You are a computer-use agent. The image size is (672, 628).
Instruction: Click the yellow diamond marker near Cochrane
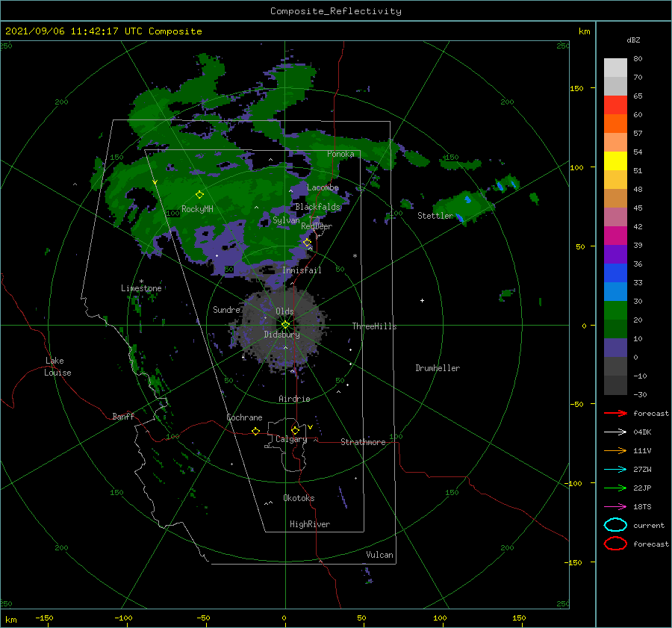(255, 431)
